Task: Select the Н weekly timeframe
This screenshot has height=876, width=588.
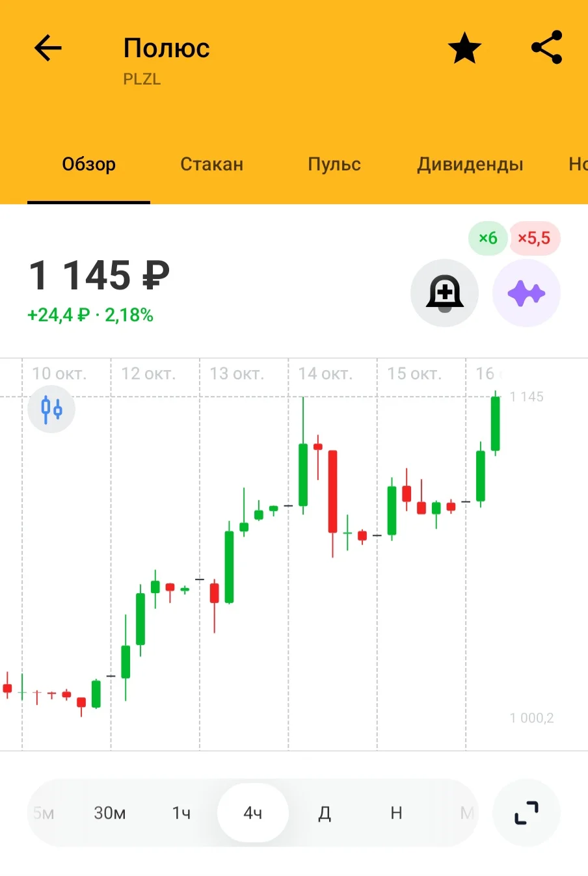Action: [396, 813]
